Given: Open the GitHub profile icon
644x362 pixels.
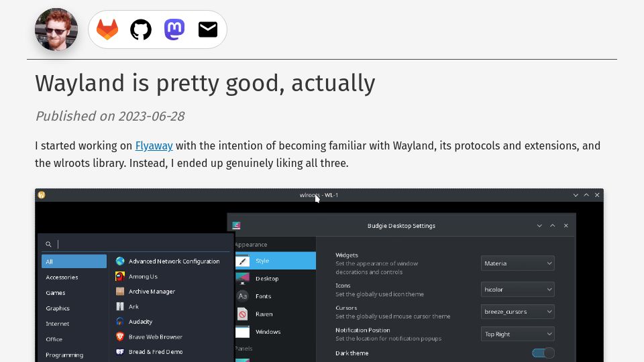Looking at the screenshot, I should (141, 29).
